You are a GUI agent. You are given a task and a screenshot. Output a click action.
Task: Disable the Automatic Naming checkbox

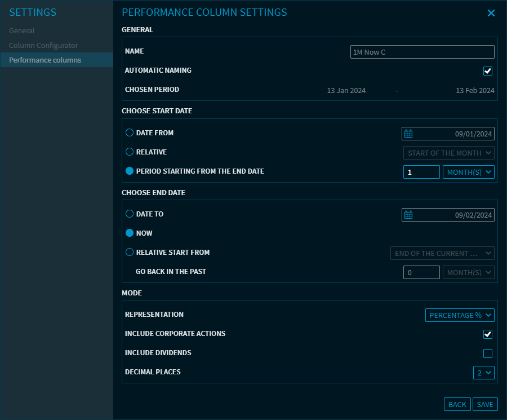[x=488, y=71]
